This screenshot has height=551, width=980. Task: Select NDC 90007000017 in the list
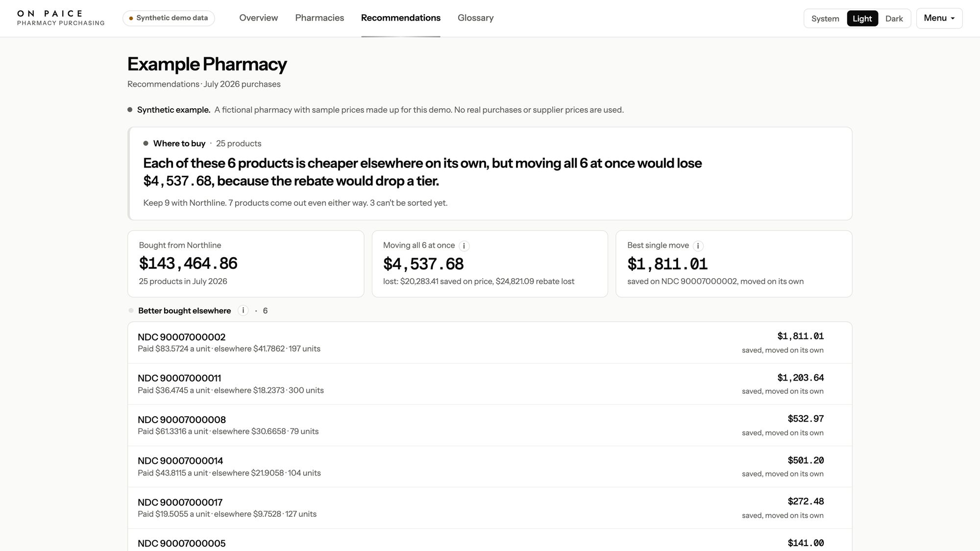point(490,508)
